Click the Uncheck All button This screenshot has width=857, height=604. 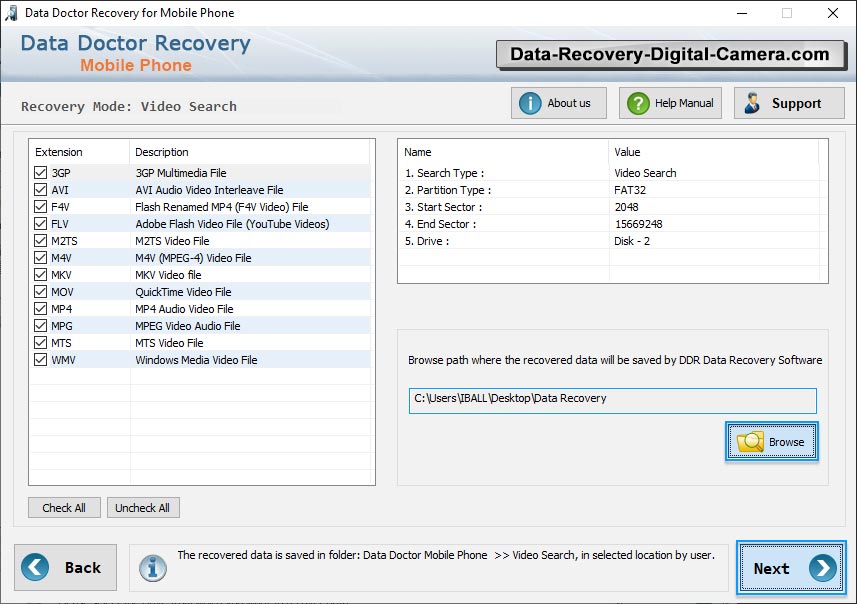click(143, 508)
